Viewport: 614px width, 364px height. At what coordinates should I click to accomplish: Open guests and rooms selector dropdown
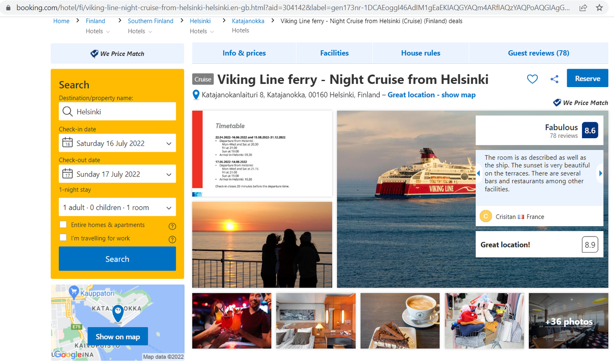(x=117, y=207)
